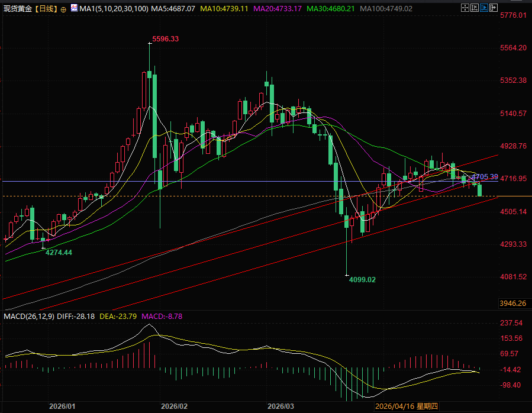Enable the crosshair cursor icon
The image size is (532, 413).
click(x=465, y=8)
